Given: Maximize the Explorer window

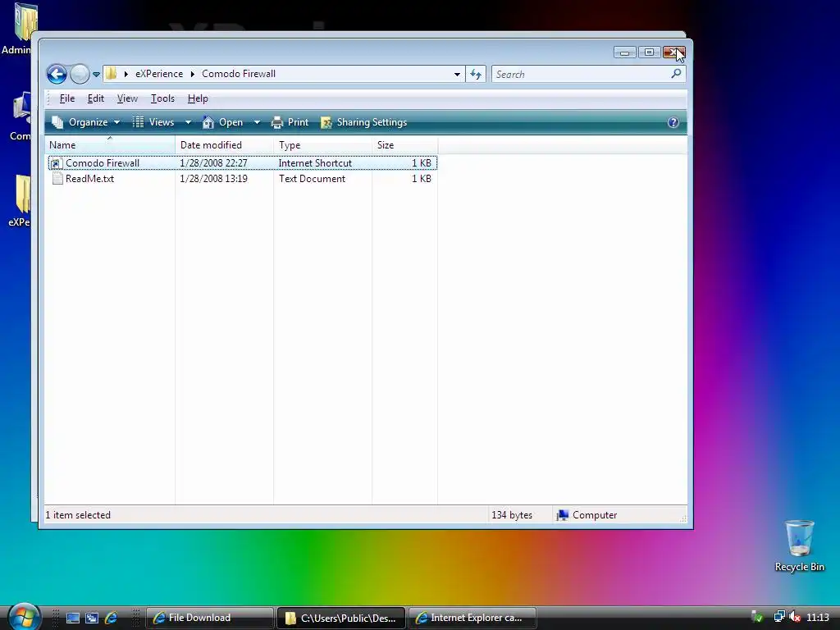Looking at the screenshot, I should point(649,52).
